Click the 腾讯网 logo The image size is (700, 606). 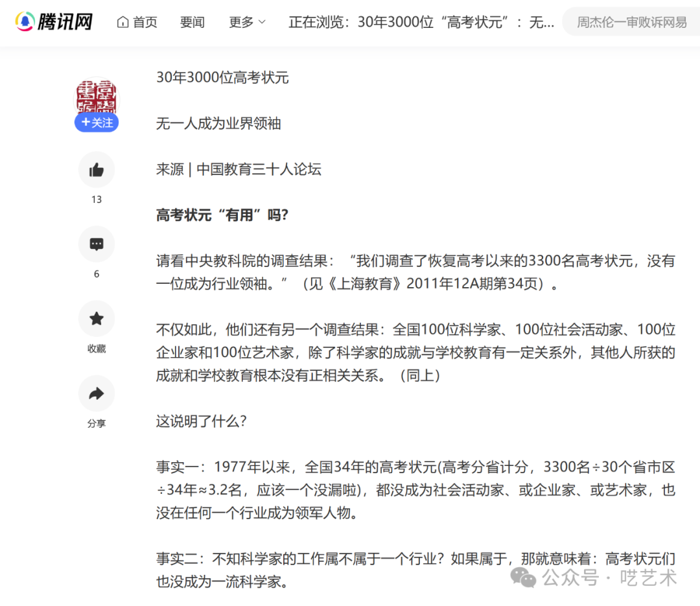point(54,21)
